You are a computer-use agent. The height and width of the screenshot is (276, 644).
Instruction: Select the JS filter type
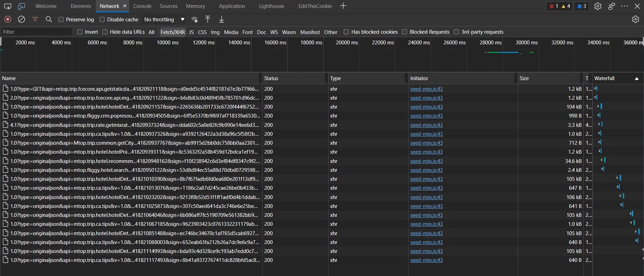coord(191,32)
